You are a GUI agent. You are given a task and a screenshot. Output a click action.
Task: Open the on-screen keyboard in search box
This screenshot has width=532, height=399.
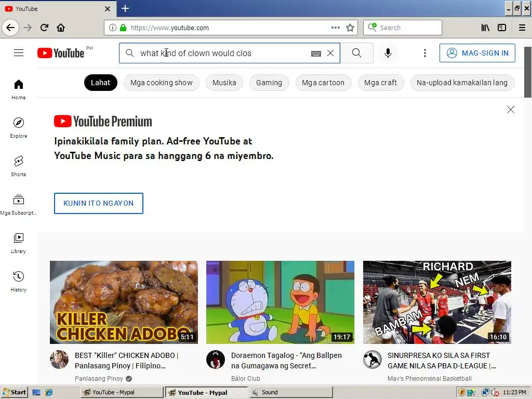pos(316,54)
